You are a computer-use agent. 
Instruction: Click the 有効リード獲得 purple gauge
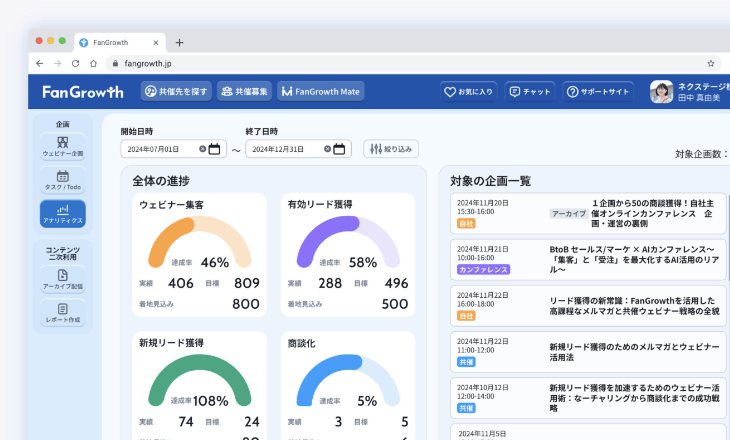348,242
